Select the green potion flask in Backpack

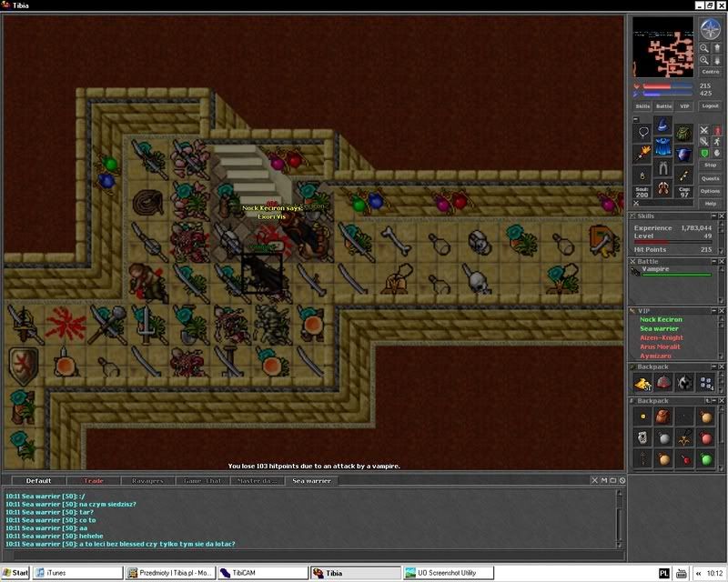point(706,459)
